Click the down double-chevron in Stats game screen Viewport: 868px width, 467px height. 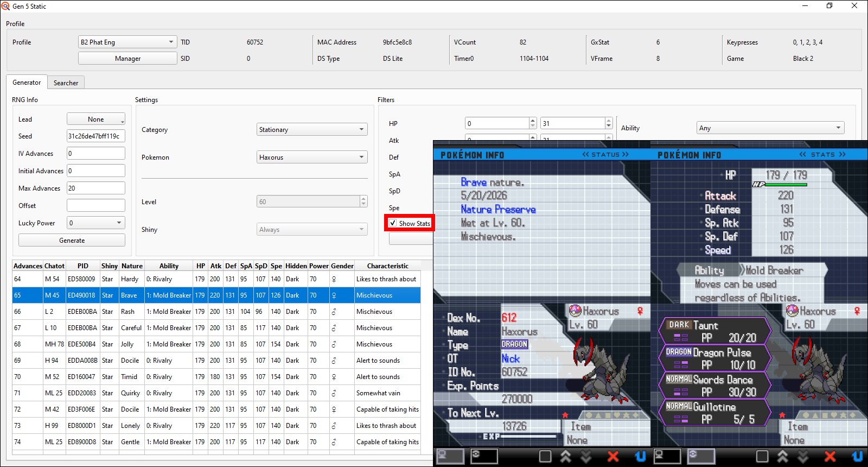803,456
